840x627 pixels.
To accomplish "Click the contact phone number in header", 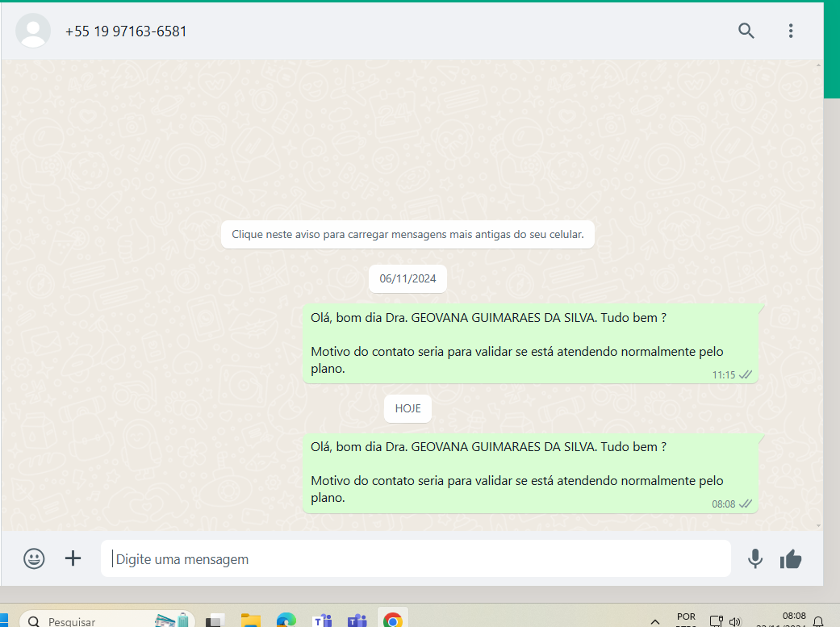I will coord(126,31).
